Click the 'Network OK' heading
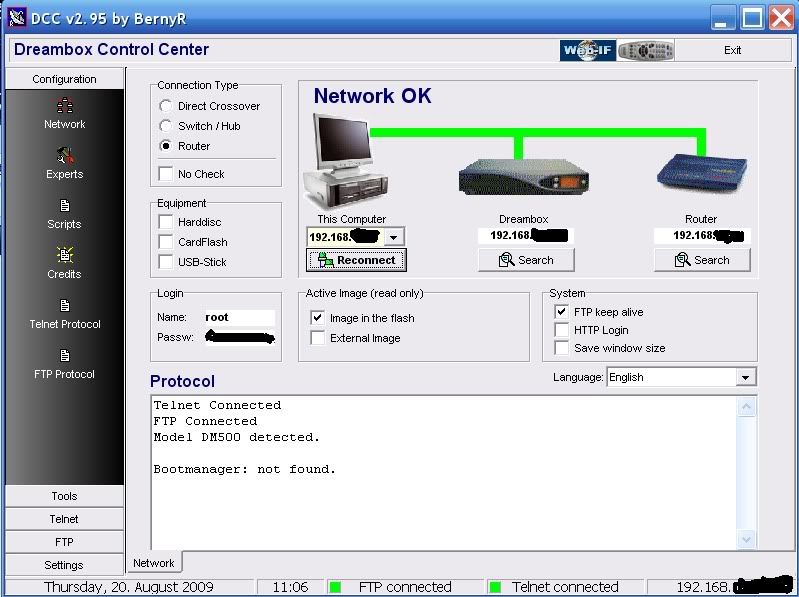Screen dimensions: 799x597 click(x=372, y=96)
